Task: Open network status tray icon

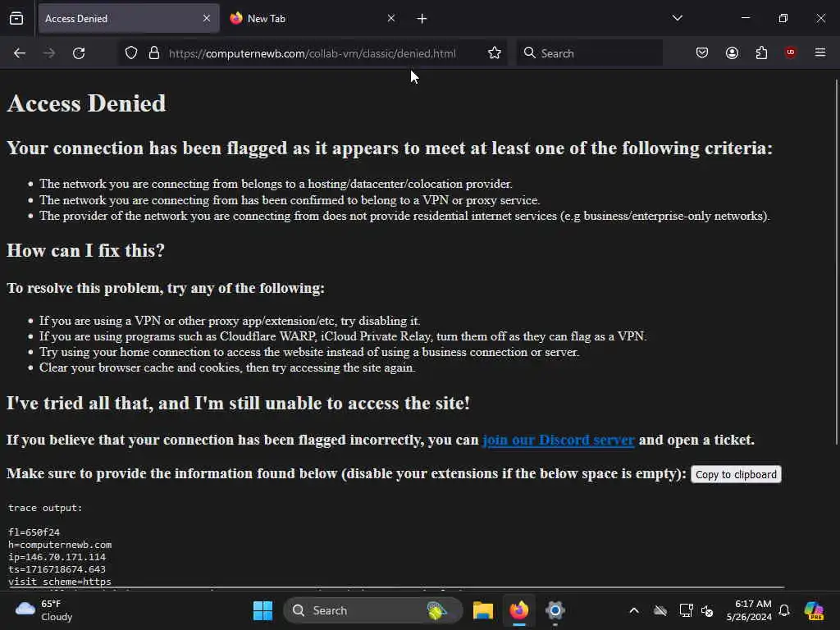Action: point(686,610)
